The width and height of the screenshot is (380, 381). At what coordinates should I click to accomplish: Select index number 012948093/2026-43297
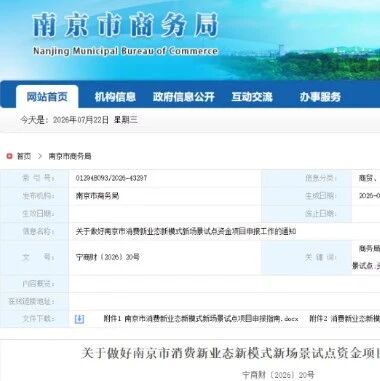(x=111, y=178)
